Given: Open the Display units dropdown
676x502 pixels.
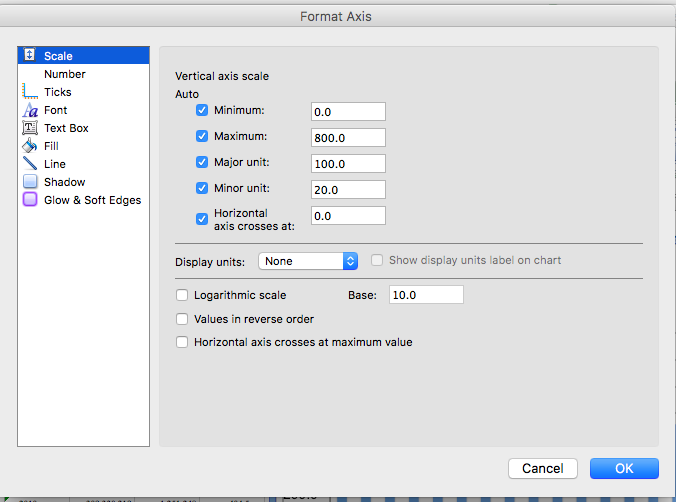Looking at the screenshot, I should 308,261.
